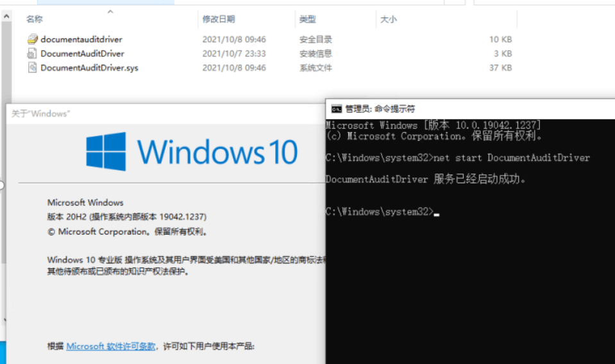The height and width of the screenshot is (364, 615).
Task: Click the file name DocumentAuditDriver.sys
Action: [89, 68]
